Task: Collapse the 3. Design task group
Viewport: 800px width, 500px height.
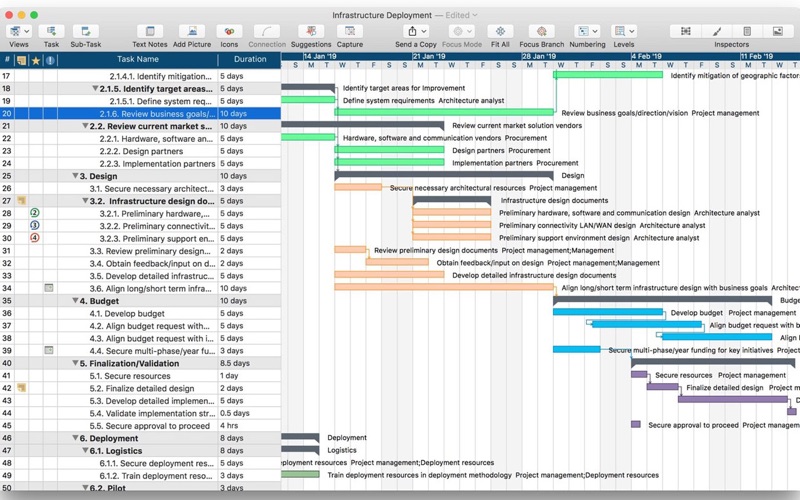Action: [x=75, y=176]
